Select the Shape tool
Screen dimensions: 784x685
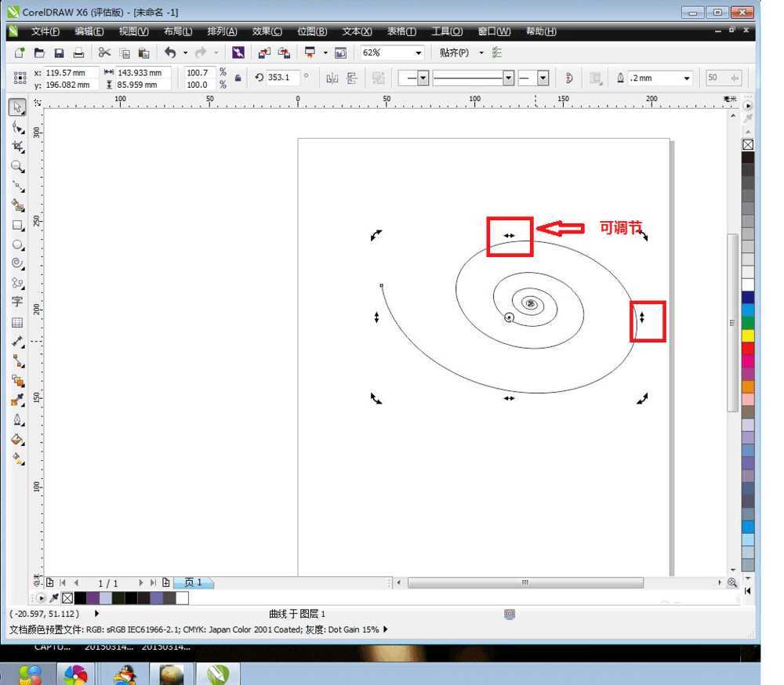point(17,125)
